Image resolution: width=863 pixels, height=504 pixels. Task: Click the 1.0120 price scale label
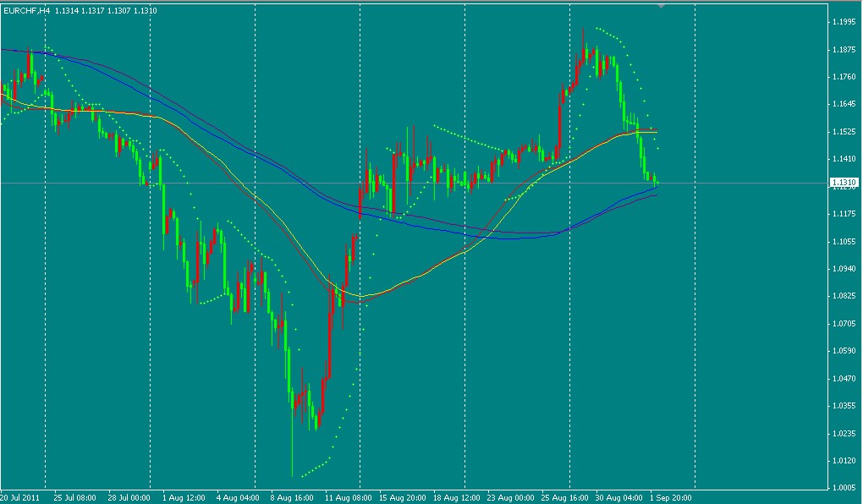(844, 461)
